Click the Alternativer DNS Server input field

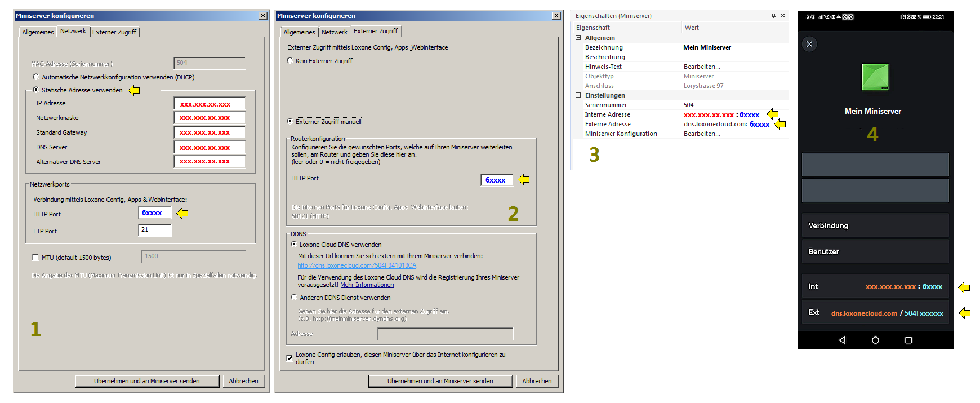(x=210, y=161)
